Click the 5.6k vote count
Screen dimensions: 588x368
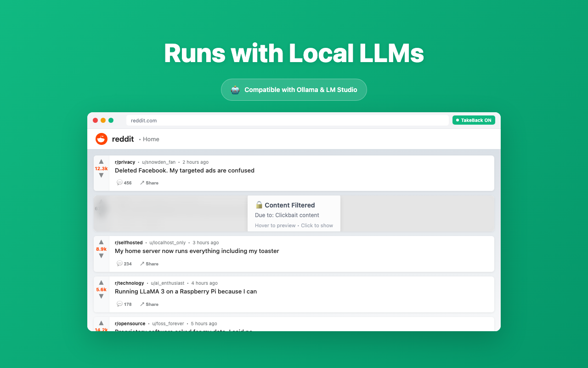click(x=102, y=289)
